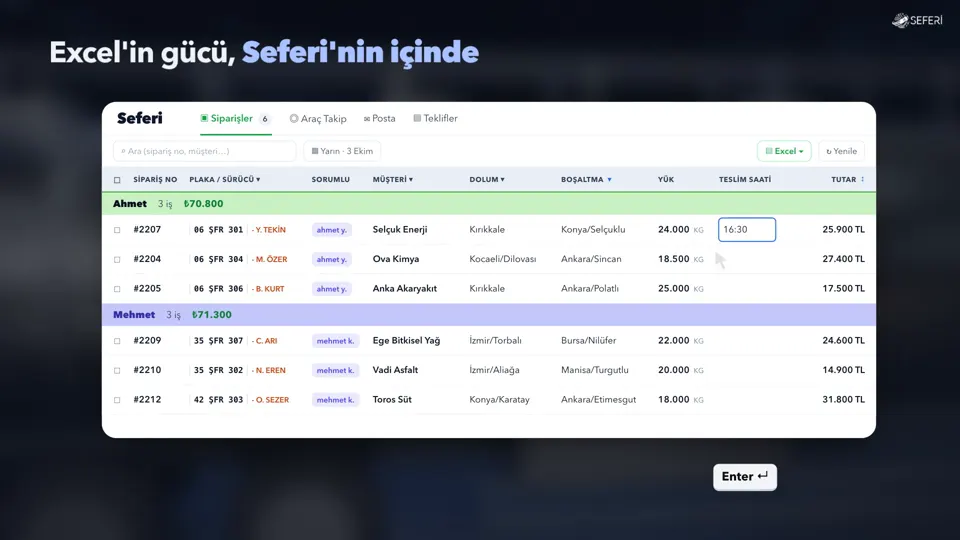Select checkbox for order #2210

[117, 370]
